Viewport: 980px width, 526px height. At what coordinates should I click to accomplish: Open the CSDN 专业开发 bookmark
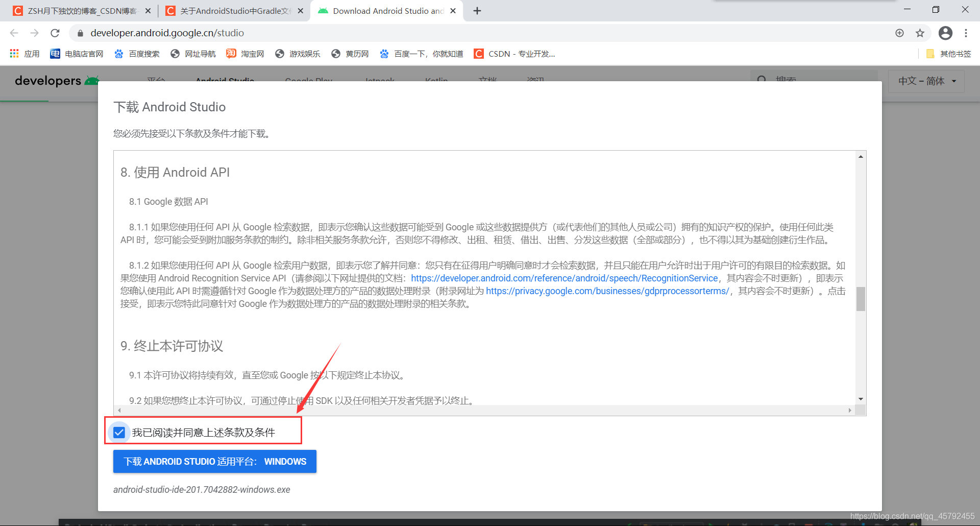[x=514, y=54]
